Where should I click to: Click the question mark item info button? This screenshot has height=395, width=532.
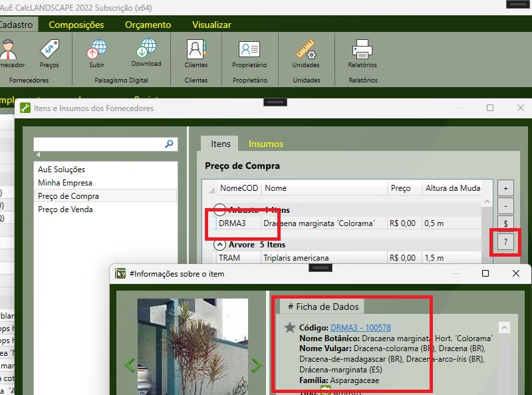[x=505, y=242]
